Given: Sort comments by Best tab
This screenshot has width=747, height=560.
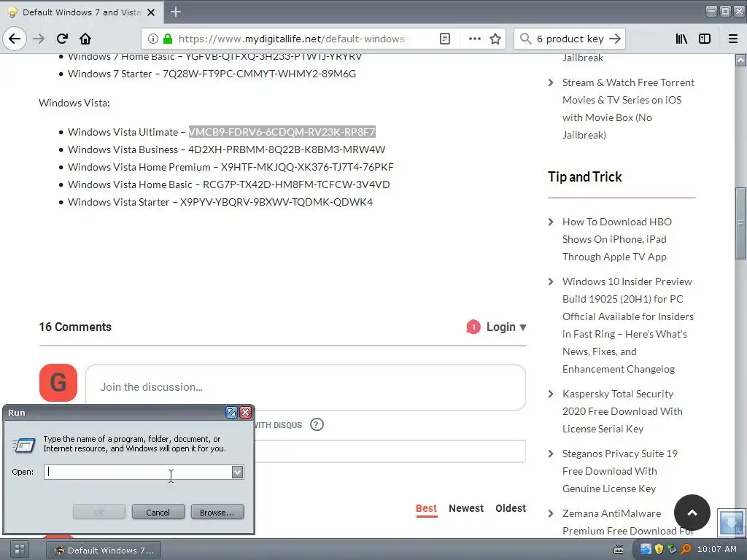Looking at the screenshot, I should 426,508.
